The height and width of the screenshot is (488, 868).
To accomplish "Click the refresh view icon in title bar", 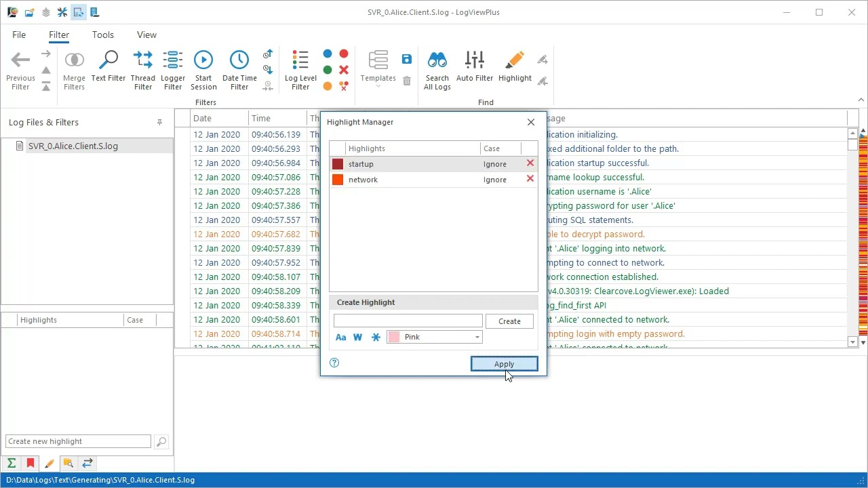I will (x=78, y=12).
